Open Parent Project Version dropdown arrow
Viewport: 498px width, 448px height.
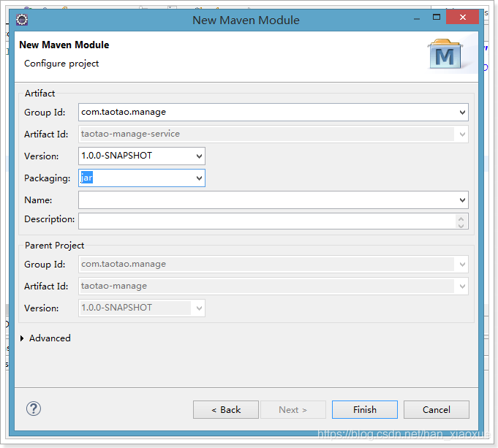[199, 308]
